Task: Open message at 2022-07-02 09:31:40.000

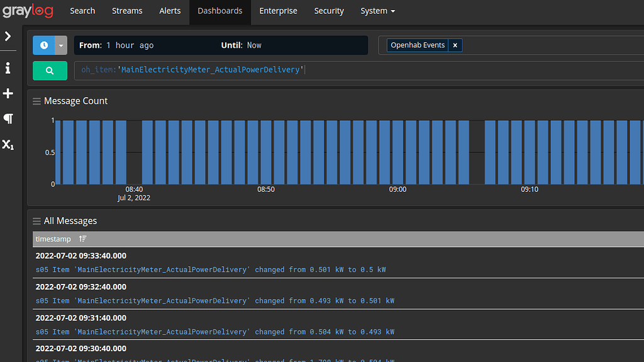Action: pyautogui.click(x=81, y=318)
